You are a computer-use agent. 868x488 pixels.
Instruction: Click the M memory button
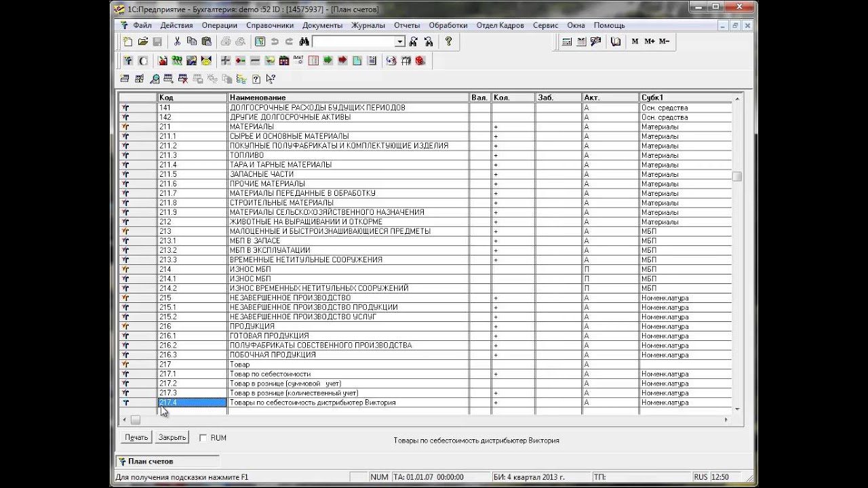point(635,42)
